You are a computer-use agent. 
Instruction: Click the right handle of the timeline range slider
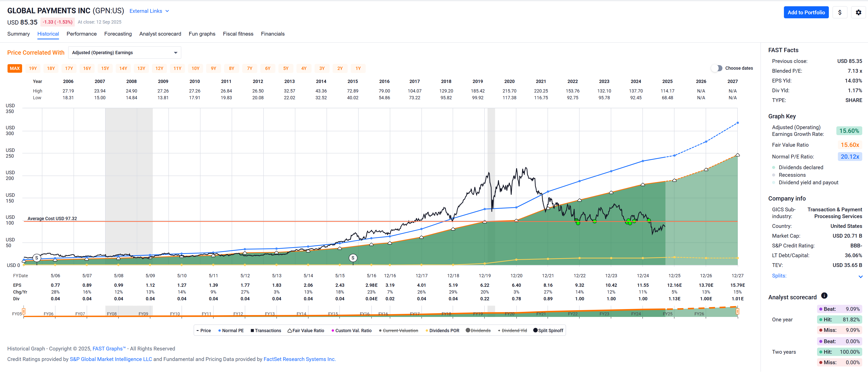click(x=737, y=312)
